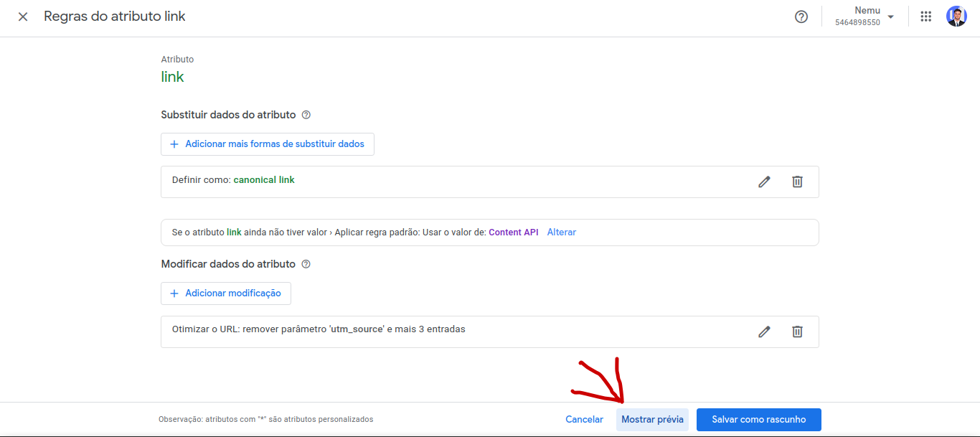Click the green 'link' attribute name
Viewport: 980px width, 437px height.
point(172,77)
